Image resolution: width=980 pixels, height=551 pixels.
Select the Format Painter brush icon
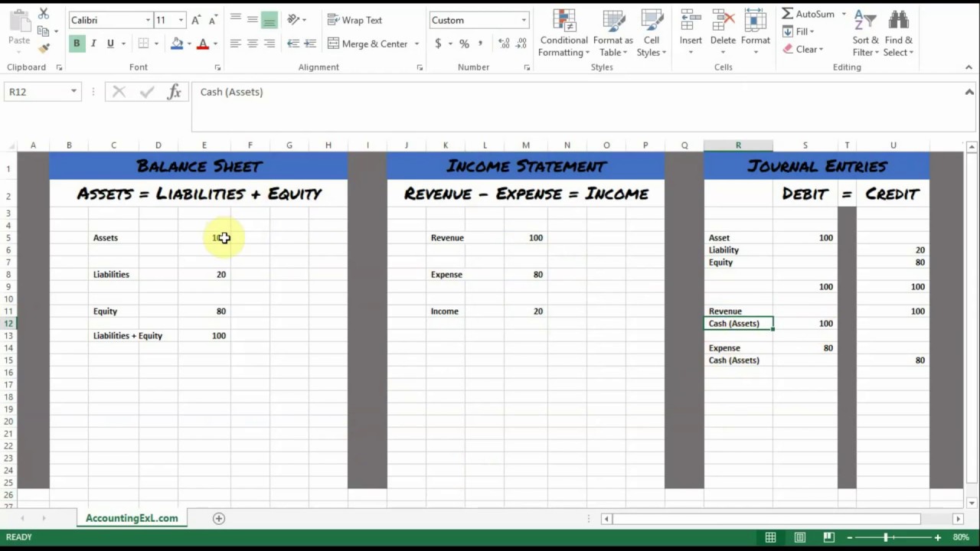point(44,48)
